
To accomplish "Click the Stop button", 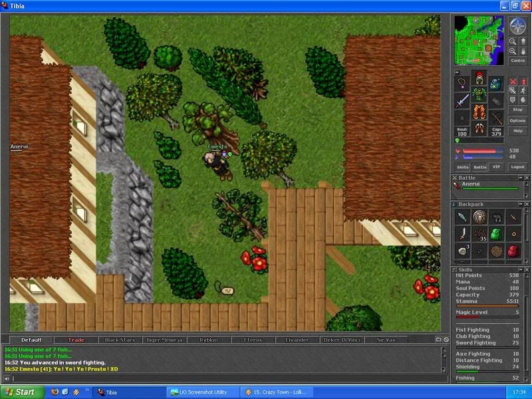I will pos(518,110).
